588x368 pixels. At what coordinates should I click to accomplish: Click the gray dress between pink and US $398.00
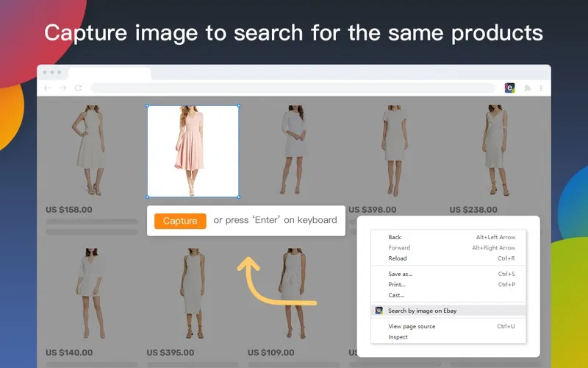point(293,150)
